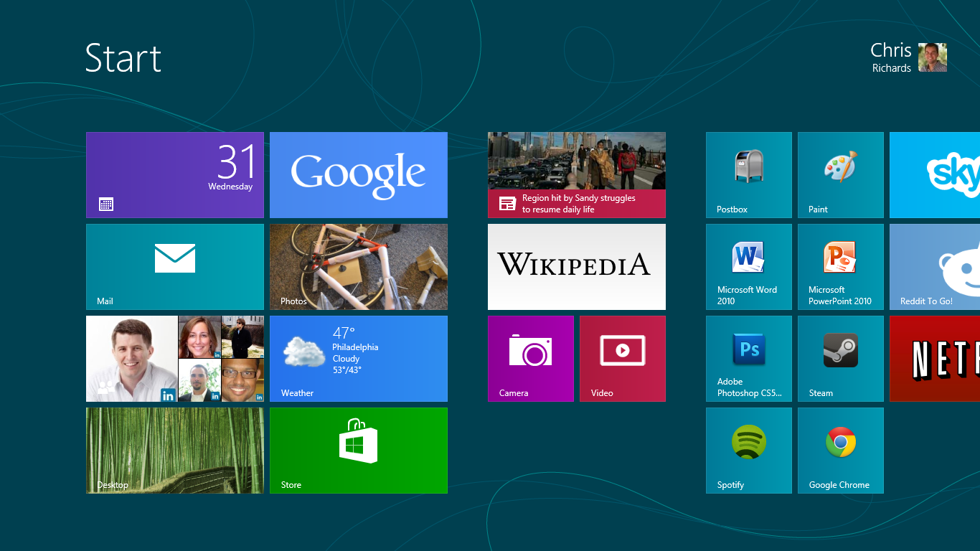Launch Adobe Photoshop CS5 tile

[749, 359]
